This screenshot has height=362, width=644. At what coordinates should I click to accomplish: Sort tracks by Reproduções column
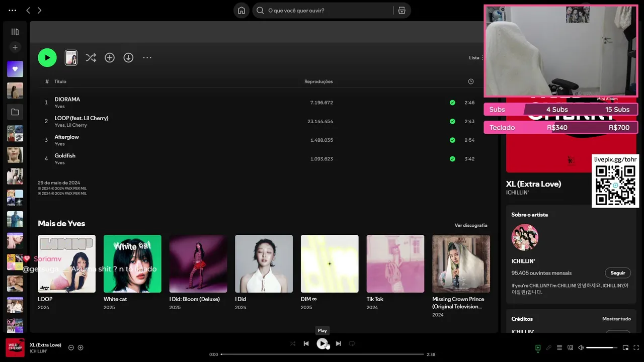click(x=318, y=81)
